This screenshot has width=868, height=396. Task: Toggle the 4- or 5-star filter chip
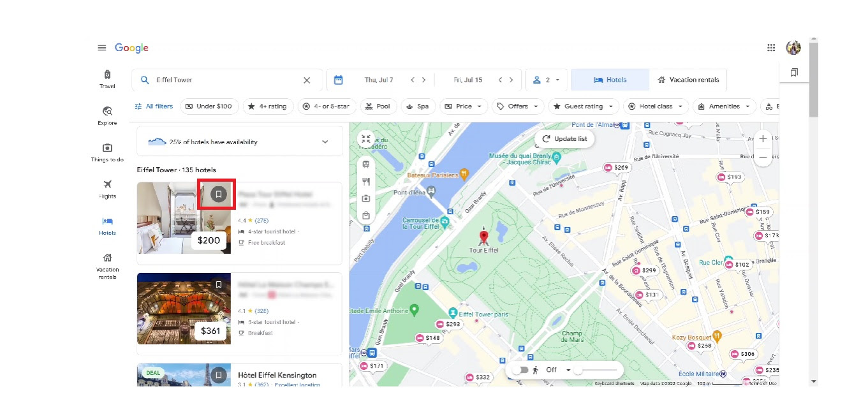click(327, 106)
